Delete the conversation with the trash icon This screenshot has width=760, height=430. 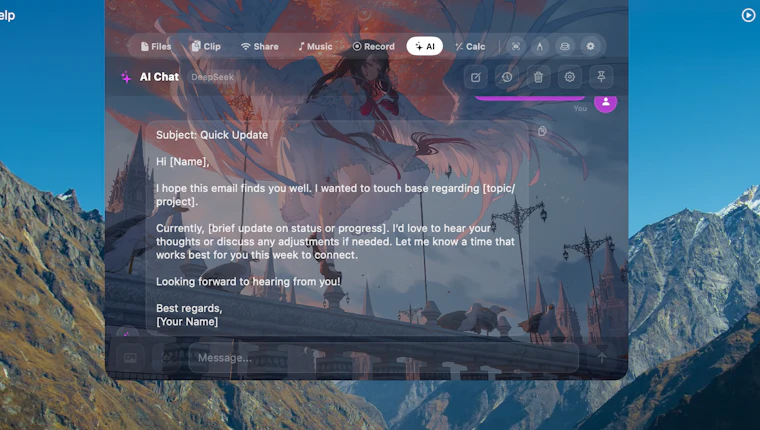(x=538, y=77)
